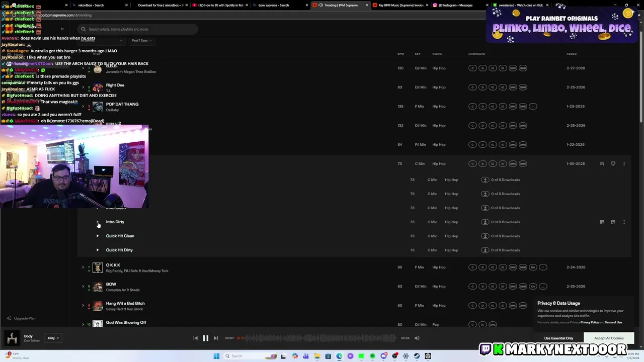Seek within the player waveform progress bar
The image size is (644, 362).
[317, 338]
